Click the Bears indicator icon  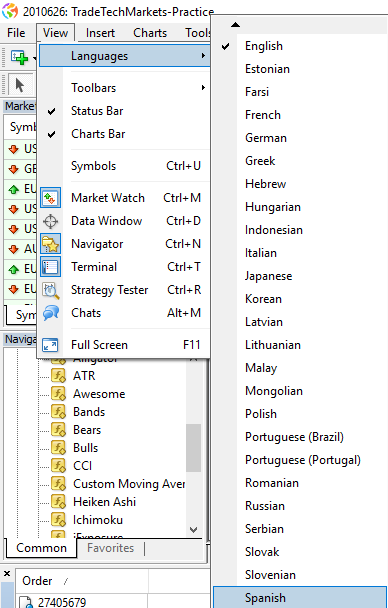tap(59, 430)
